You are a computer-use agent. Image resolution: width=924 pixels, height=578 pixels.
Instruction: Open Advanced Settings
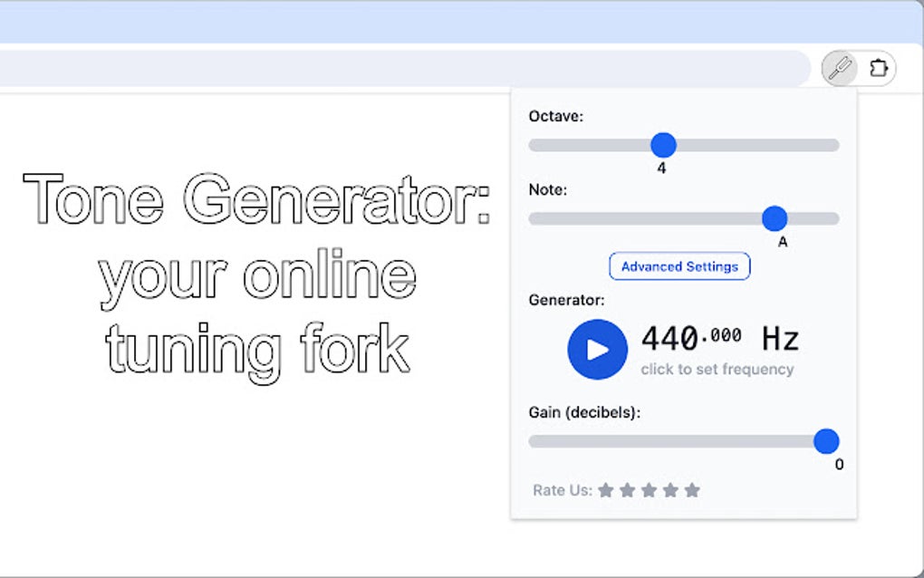[679, 266]
